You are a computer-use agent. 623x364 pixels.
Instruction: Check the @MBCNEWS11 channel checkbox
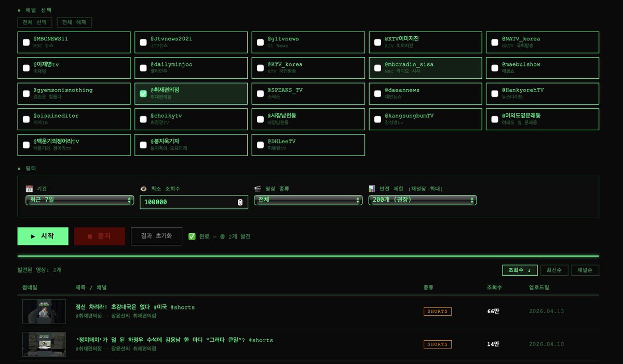[26, 43]
